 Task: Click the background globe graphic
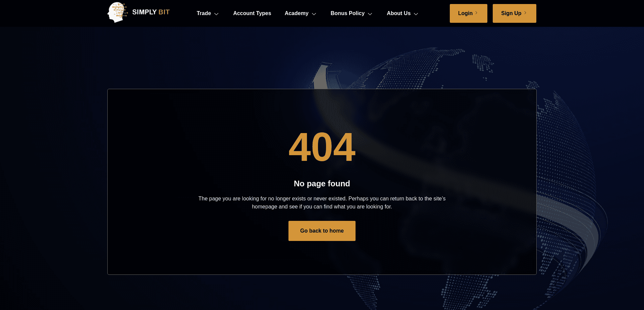[570, 168]
